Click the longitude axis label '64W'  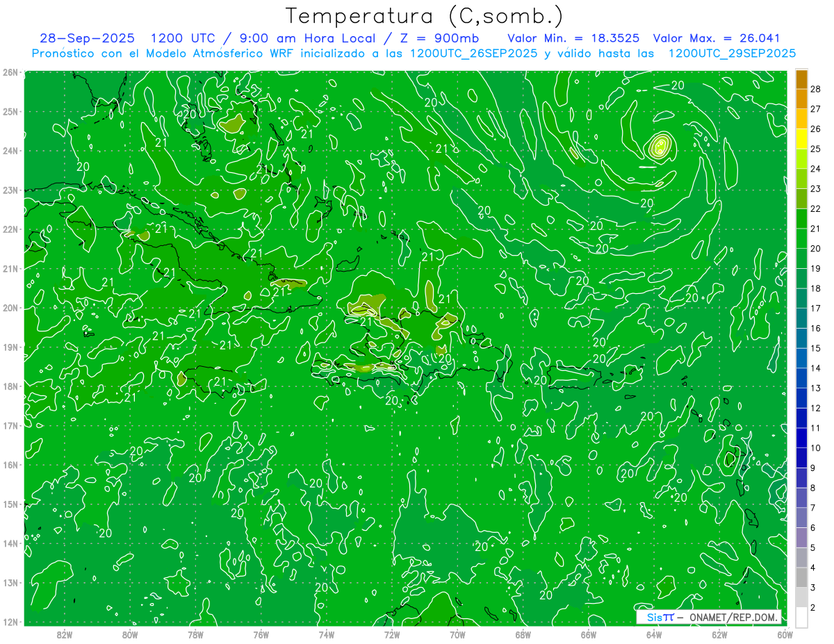654,634
